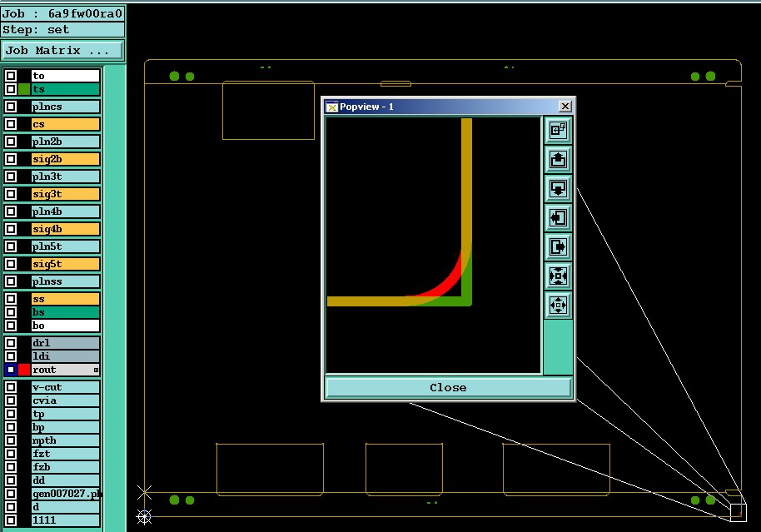
Task: Toggle checkbox for layer sig2b
Action: pos(11,159)
